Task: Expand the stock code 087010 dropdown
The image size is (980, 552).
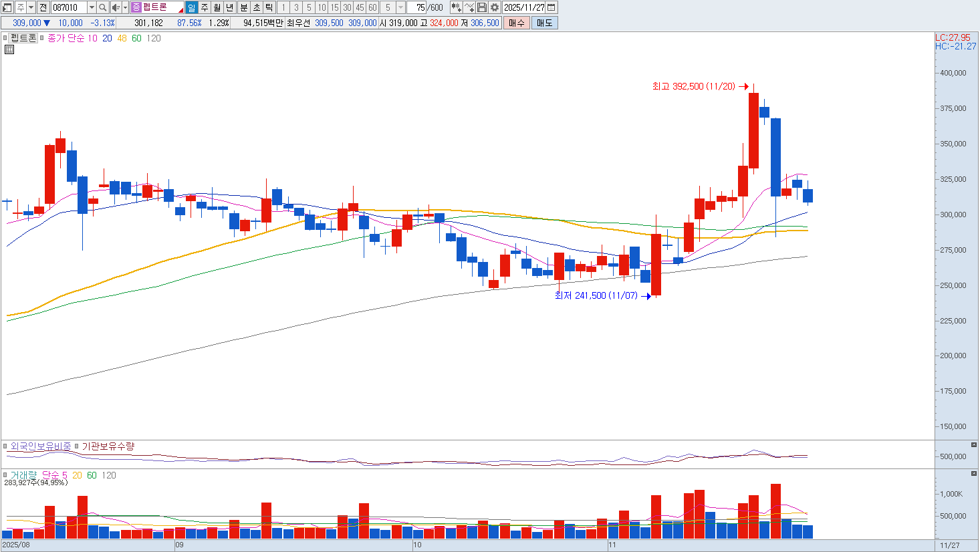Action: 92,7
